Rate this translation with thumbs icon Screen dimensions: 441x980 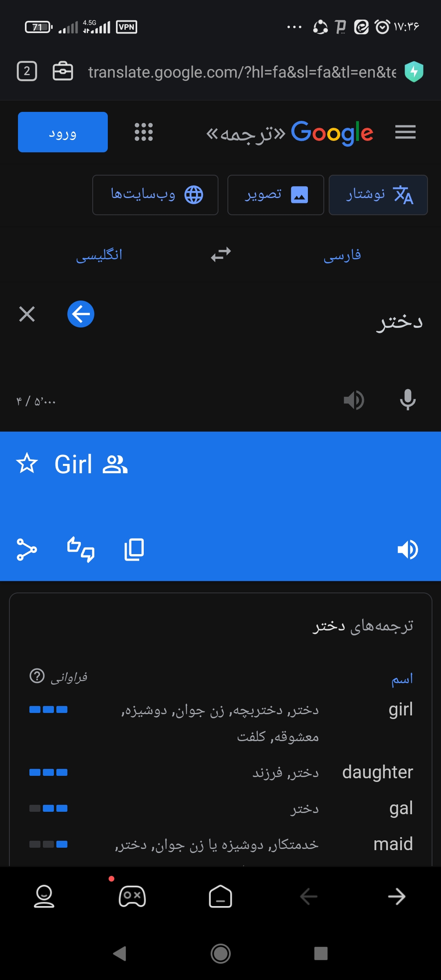coord(81,549)
